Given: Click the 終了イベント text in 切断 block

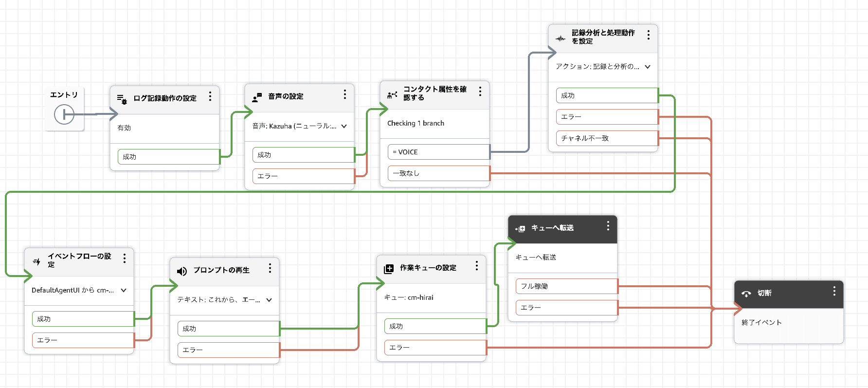Looking at the screenshot, I should [761, 322].
